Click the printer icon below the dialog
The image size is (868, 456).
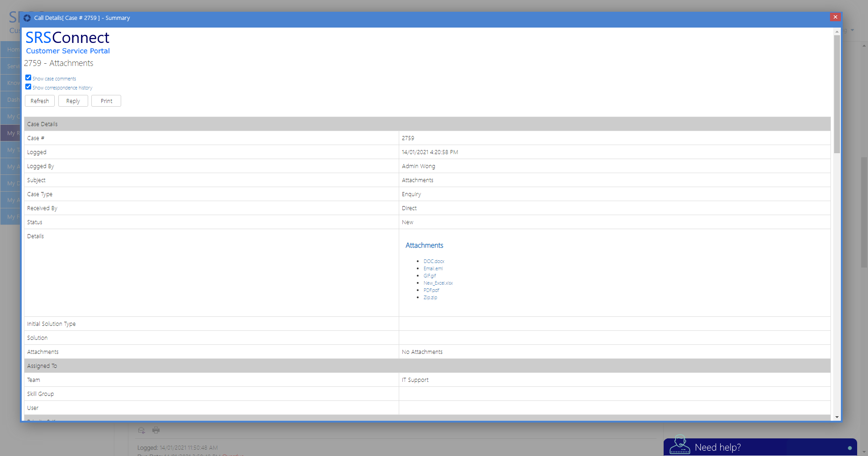point(156,430)
